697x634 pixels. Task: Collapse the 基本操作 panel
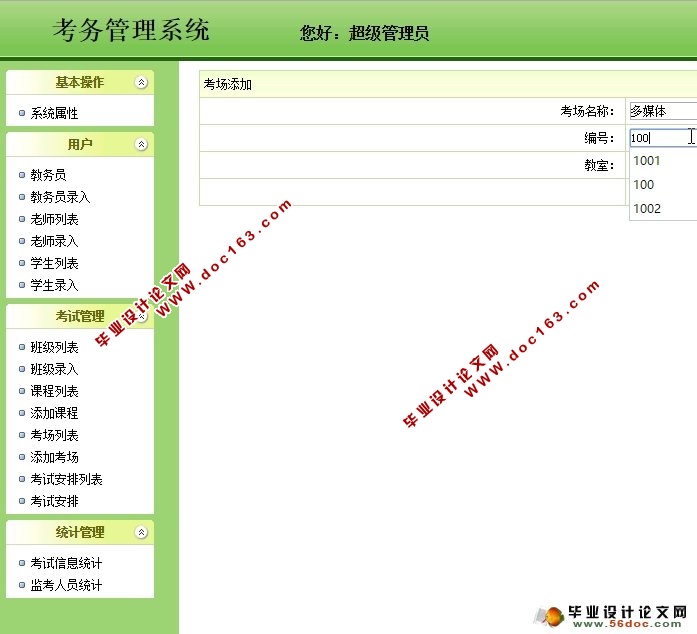141,82
